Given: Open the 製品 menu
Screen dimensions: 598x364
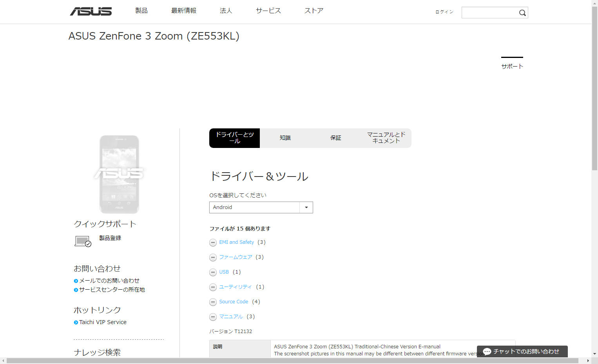Looking at the screenshot, I should [141, 11].
